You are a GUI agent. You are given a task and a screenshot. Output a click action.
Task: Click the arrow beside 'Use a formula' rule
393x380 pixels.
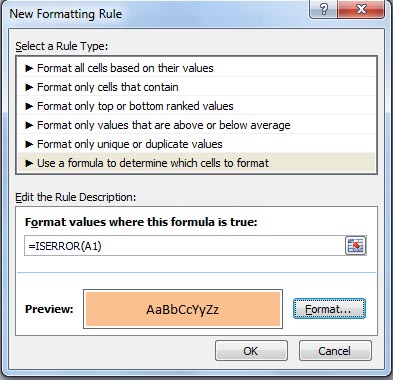click(x=29, y=163)
